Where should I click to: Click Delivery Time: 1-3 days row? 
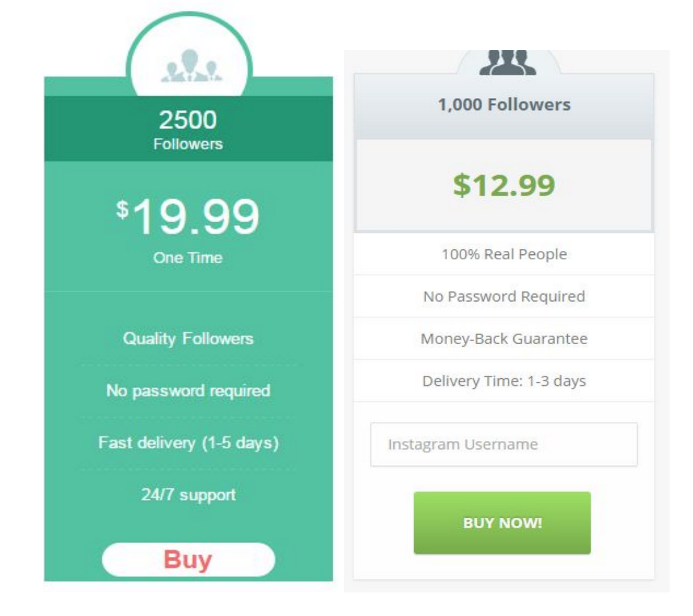503,381
